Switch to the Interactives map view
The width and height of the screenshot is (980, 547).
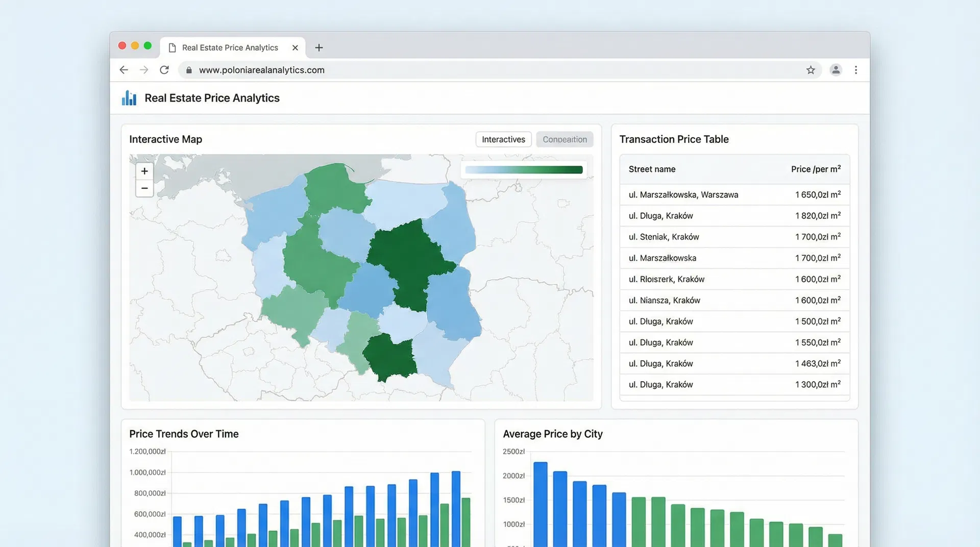503,139
